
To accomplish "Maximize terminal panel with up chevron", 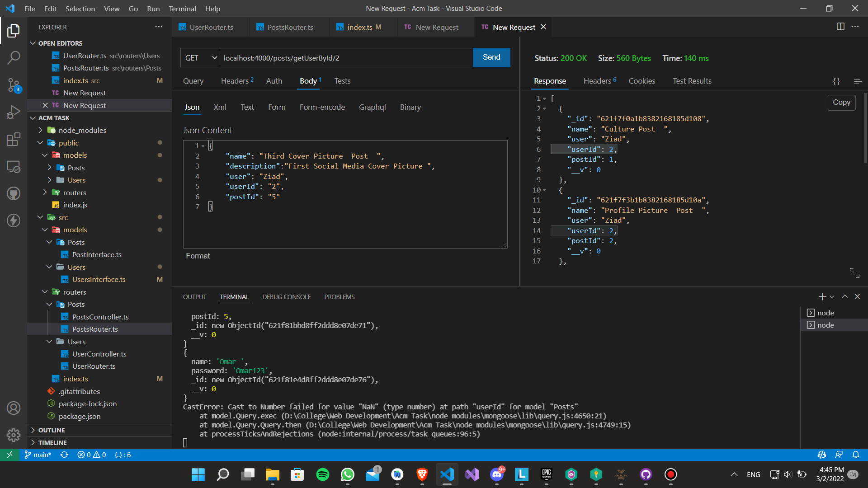I will pyautogui.click(x=844, y=296).
